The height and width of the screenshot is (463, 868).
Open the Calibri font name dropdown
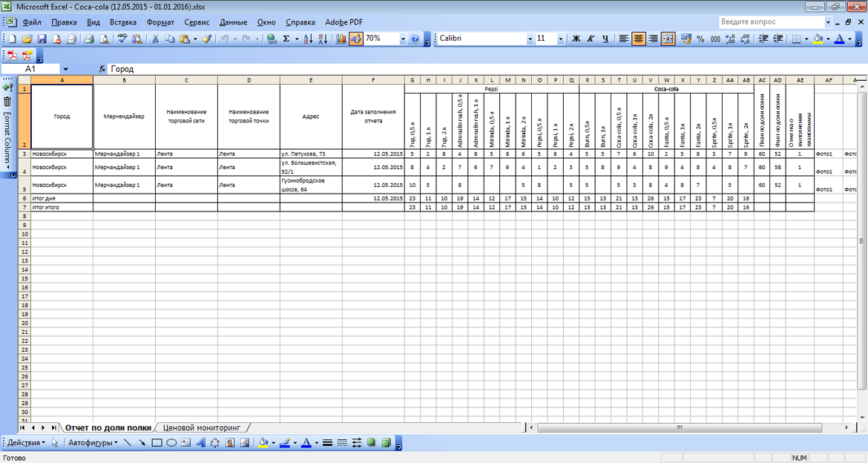530,39
